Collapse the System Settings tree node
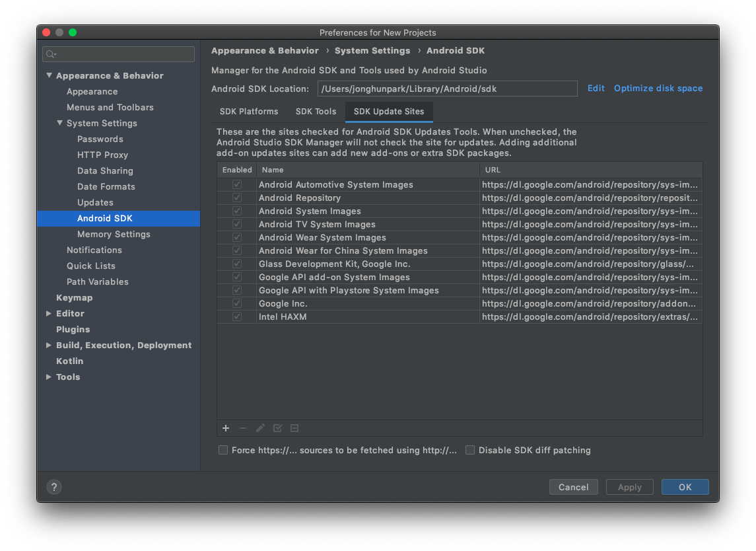Screen dimensions: 756x551 [x=59, y=123]
